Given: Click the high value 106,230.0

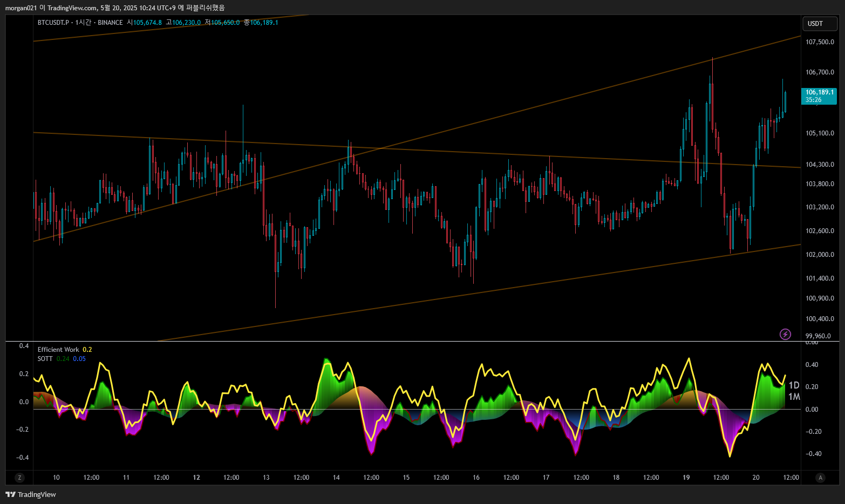Looking at the screenshot, I should point(186,23).
